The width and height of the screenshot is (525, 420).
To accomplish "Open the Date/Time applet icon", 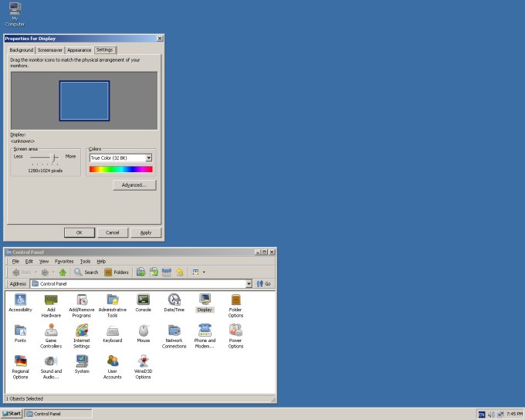I will click(x=174, y=303).
